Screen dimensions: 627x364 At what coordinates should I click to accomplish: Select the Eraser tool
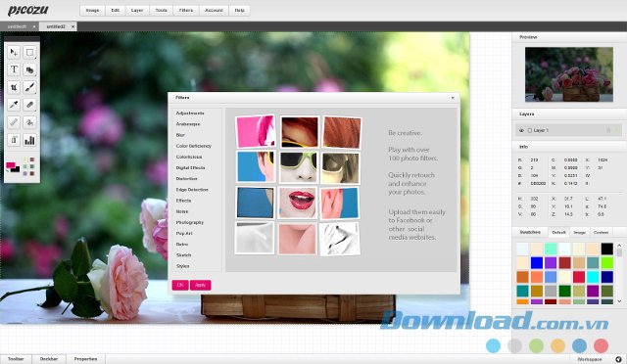[x=29, y=105]
